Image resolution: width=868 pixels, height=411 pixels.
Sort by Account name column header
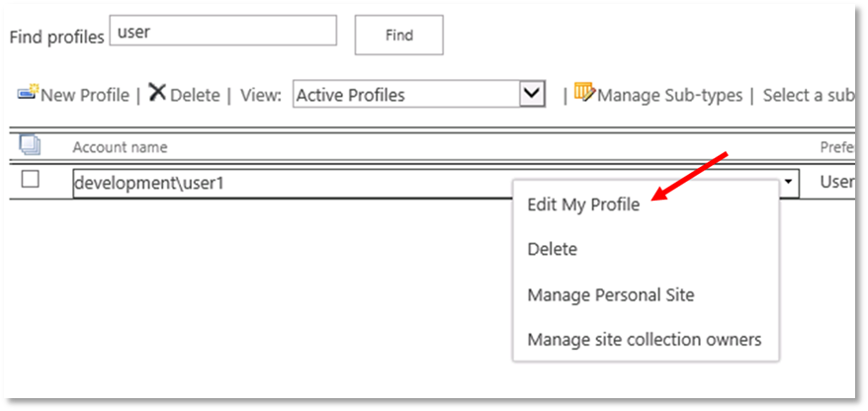(x=120, y=147)
